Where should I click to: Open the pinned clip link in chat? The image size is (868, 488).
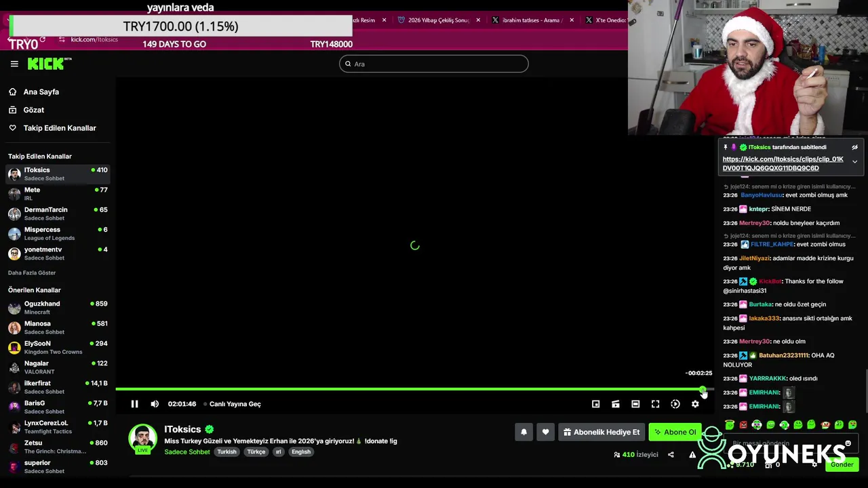[783, 163]
